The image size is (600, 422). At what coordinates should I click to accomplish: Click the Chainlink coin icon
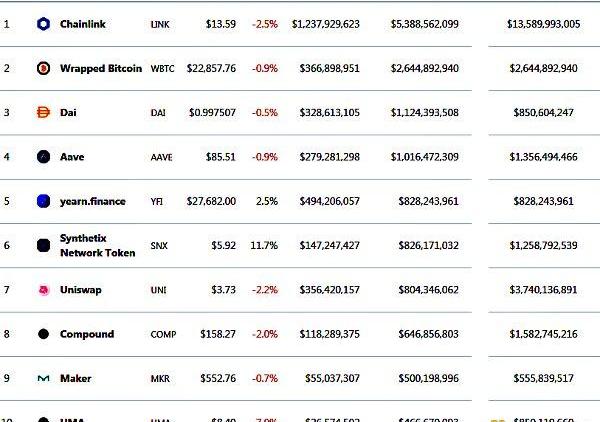[x=43, y=23]
